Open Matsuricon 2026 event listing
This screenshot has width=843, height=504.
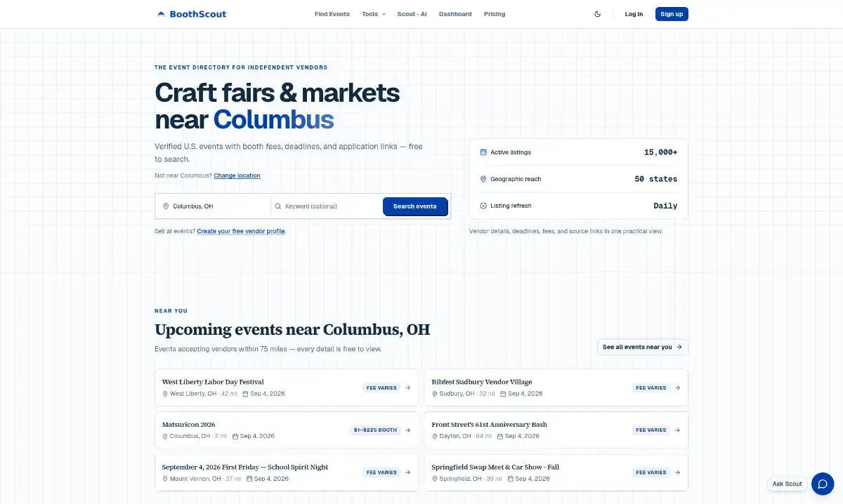coord(287,430)
